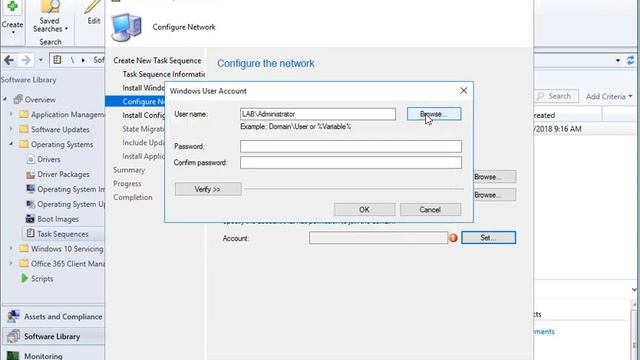Click the Account field in wizard

378,238
